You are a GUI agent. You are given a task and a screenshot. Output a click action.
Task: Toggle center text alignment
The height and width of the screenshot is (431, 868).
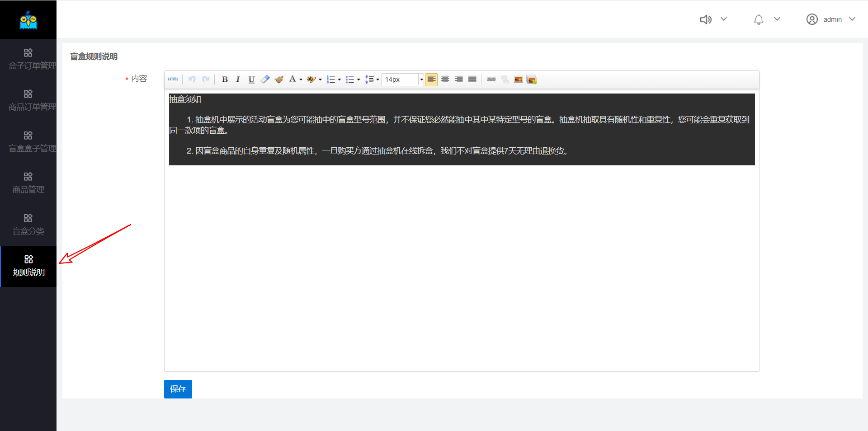click(x=445, y=80)
